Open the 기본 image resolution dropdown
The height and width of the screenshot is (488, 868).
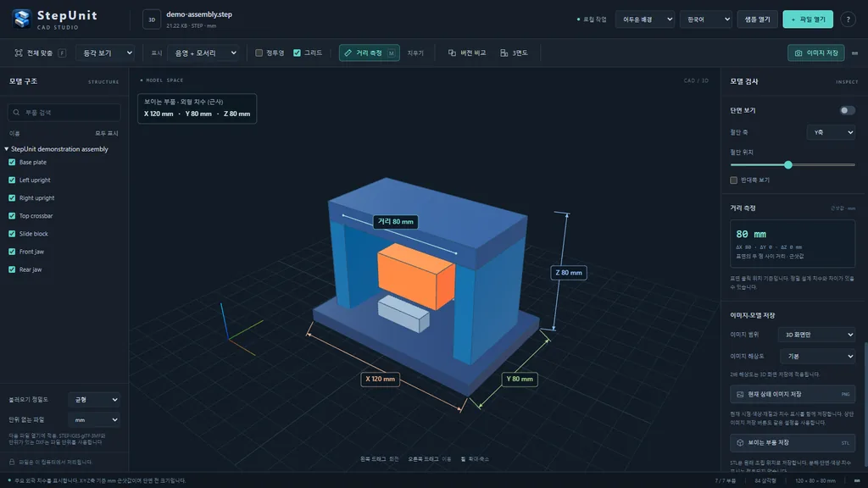point(818,357)
